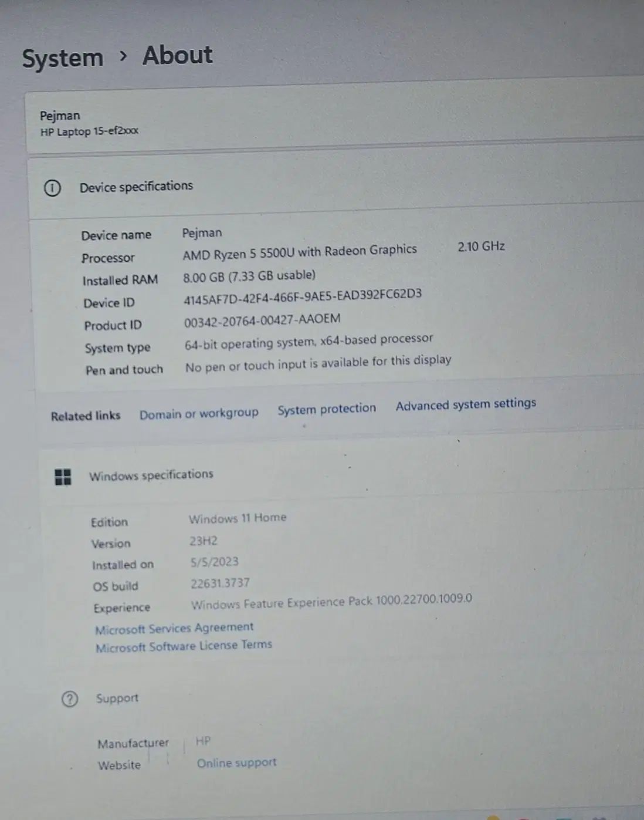Click the Pen and touch row label
Screen dimensions: 644x820
coord(124,370)
